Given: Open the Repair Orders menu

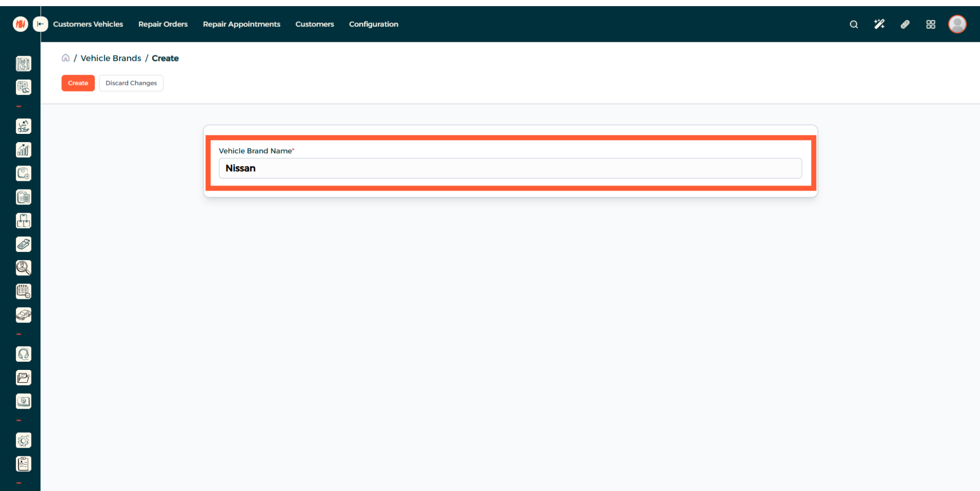Looking at the screenshot, I should [163, 24].
